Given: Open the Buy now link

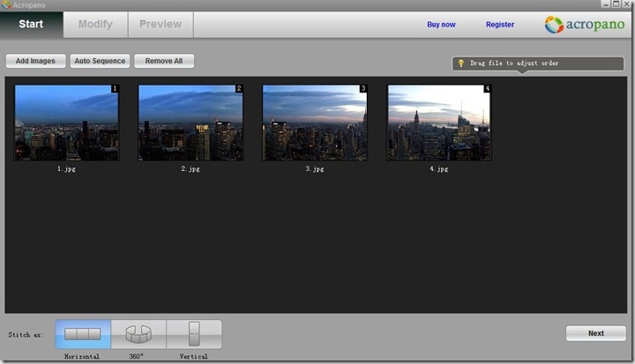Looking at the screenshot, I should point(441,25).
